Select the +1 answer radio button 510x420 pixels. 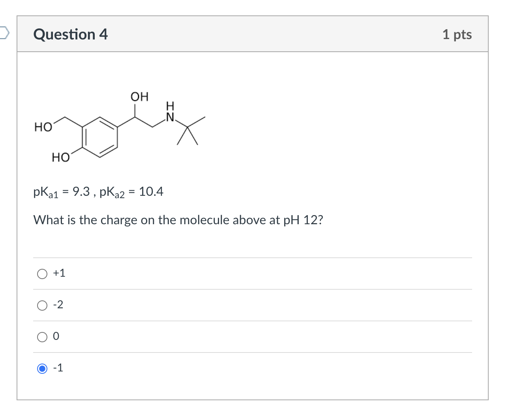tap(42, 273)
